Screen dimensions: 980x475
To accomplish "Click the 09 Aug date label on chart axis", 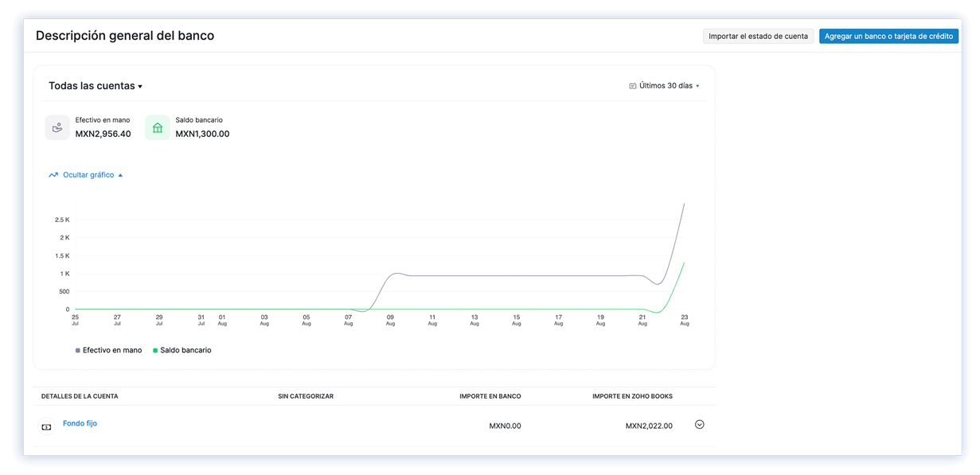I will [x=390, y=320].
